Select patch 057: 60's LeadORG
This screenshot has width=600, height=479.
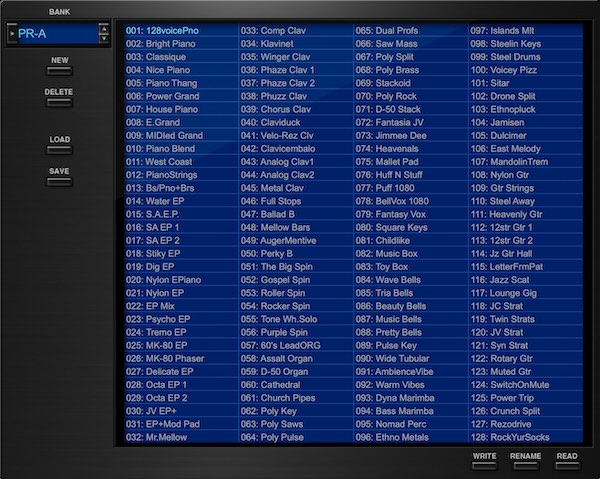coord(296,345)
